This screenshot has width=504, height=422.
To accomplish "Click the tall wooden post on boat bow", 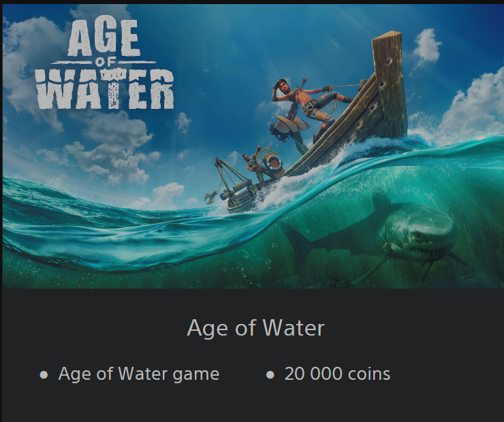I will 390,84.
